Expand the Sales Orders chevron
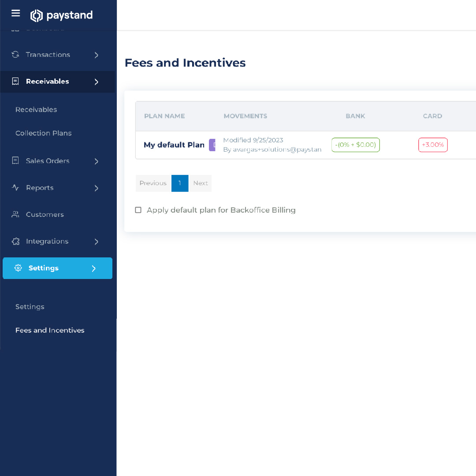 point(97,161)
